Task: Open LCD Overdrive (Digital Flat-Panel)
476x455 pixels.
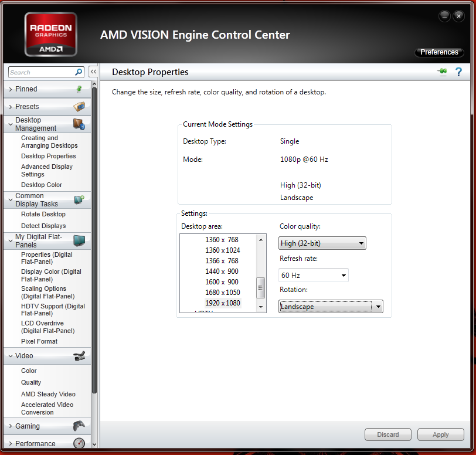Action: [47, 327]
